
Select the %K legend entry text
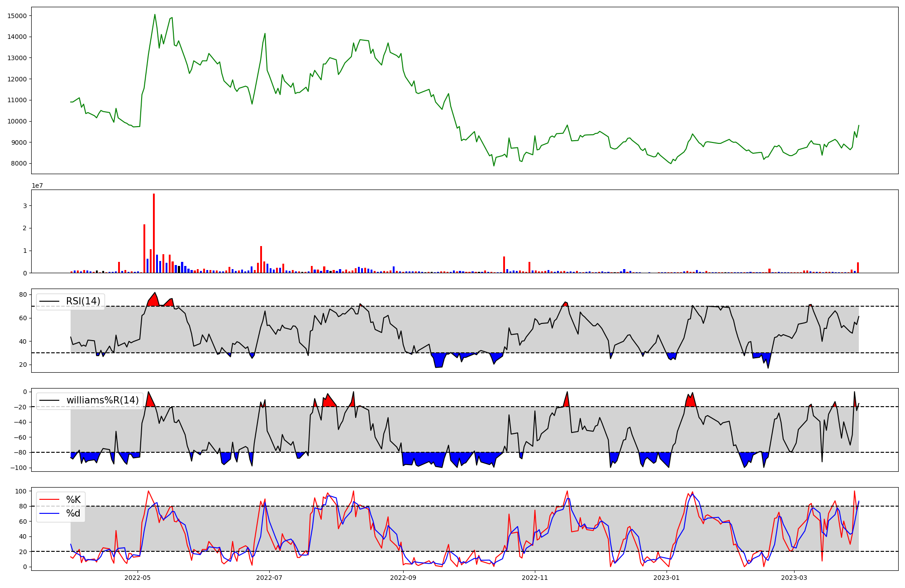pyautogui.click(x=73, y=500)
